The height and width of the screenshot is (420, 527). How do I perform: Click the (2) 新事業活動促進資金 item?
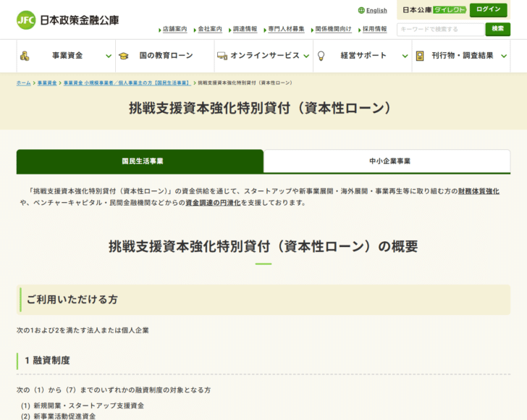(x=58, y=416)
